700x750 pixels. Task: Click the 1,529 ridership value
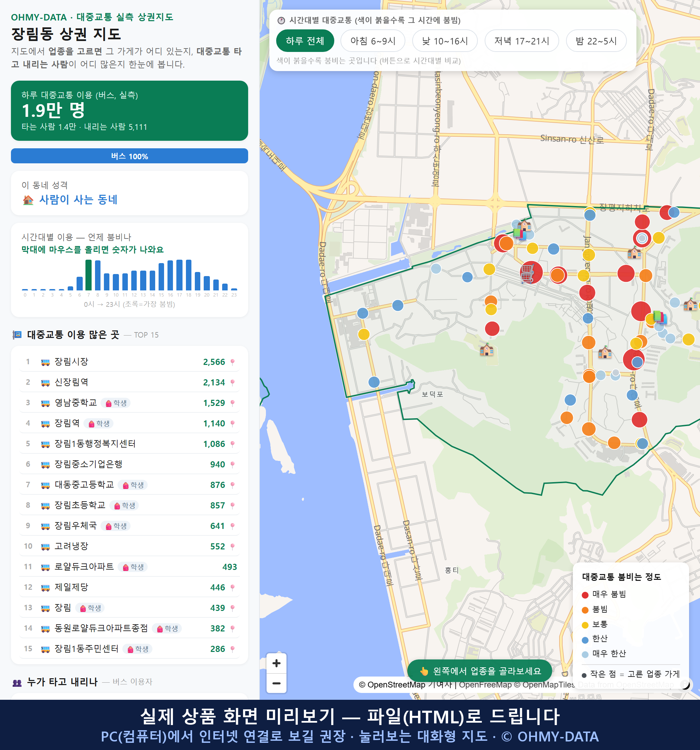tap(214, 403)
